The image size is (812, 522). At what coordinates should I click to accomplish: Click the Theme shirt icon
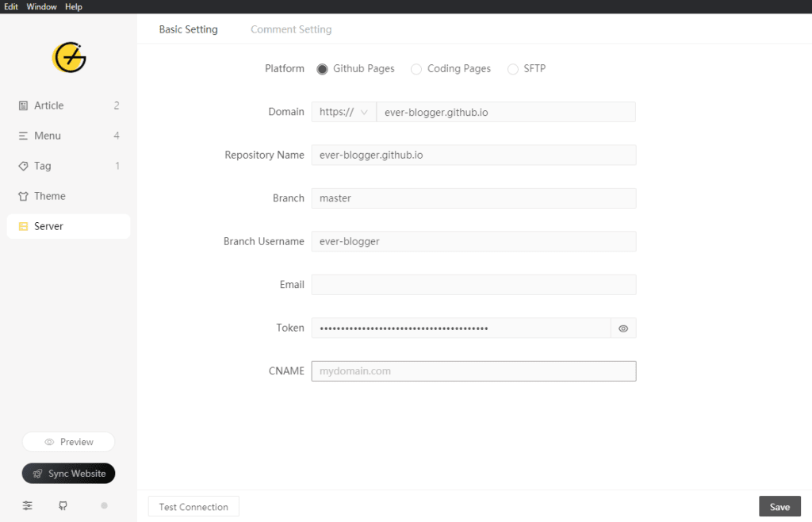tap(23, 196)
